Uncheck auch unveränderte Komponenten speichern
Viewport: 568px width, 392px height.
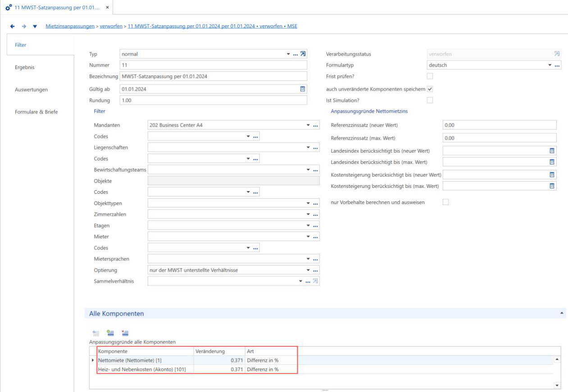click(429, 89)
